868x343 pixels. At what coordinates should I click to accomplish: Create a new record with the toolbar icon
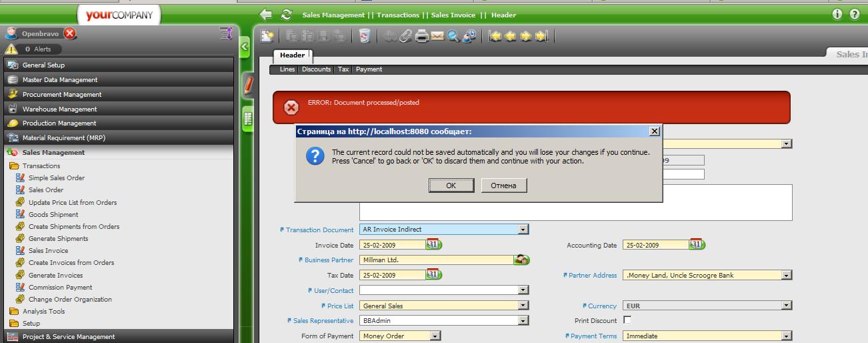tap(267, 36)
